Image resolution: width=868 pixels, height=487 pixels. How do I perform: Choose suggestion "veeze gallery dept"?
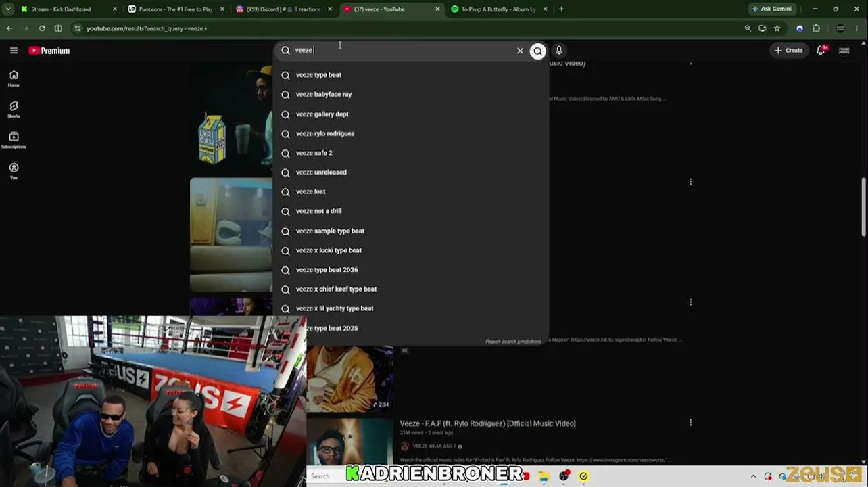pos(411,114)
